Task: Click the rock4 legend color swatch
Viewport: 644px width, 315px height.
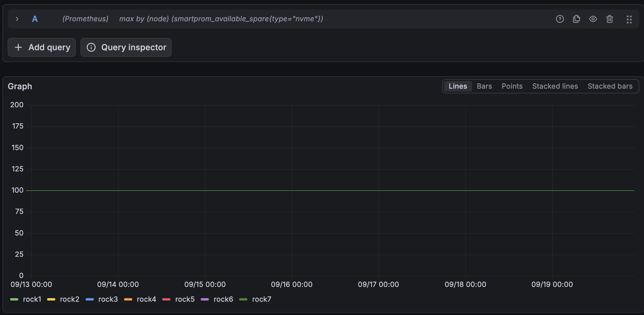Action: [128, 299]
